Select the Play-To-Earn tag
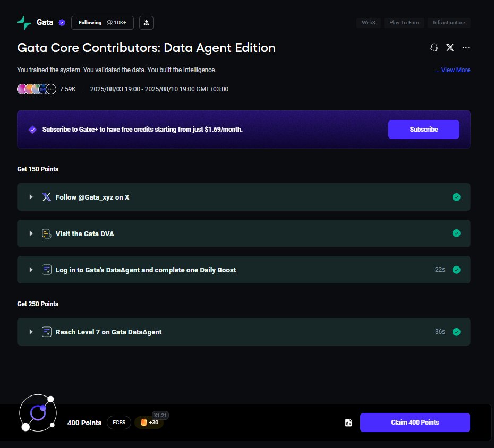 404,23
